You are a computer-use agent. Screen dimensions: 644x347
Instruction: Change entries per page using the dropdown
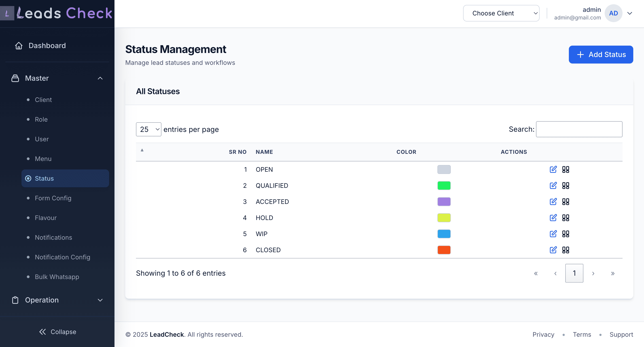click(x=148, y=129)
